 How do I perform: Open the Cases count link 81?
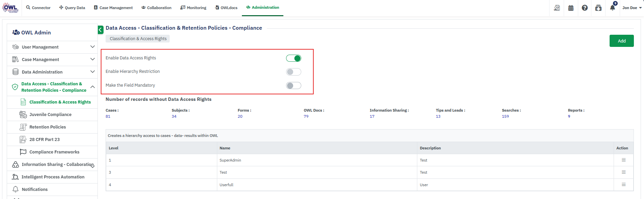pos(108,116)
